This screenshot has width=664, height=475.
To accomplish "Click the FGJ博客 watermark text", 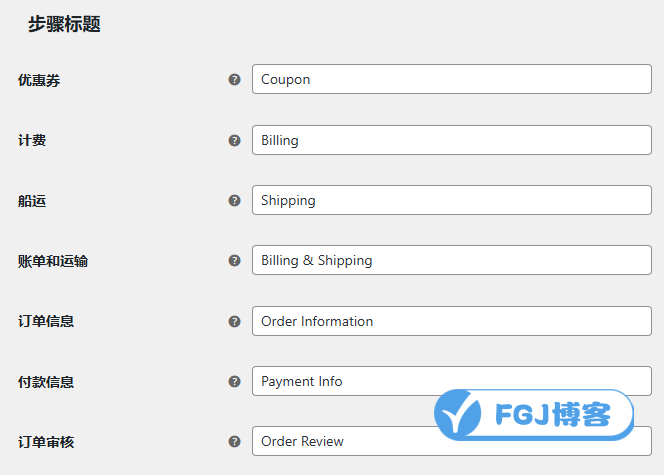I will click(553, 414).
